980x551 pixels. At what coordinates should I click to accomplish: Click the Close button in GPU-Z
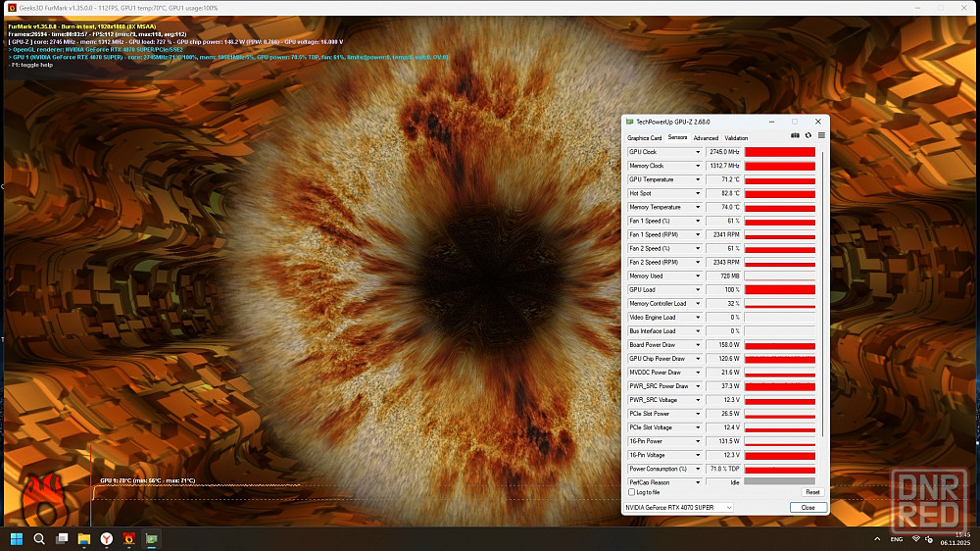(x=808, y=507)
